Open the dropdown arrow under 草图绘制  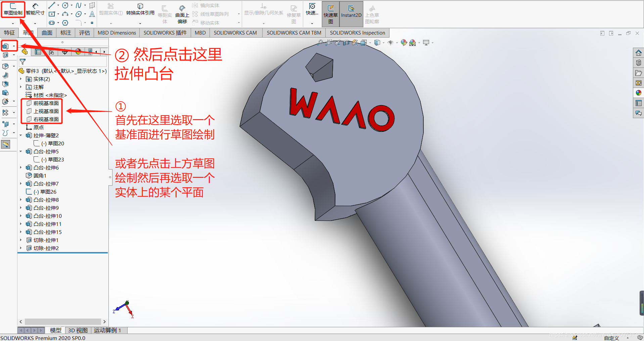(13, 23)
